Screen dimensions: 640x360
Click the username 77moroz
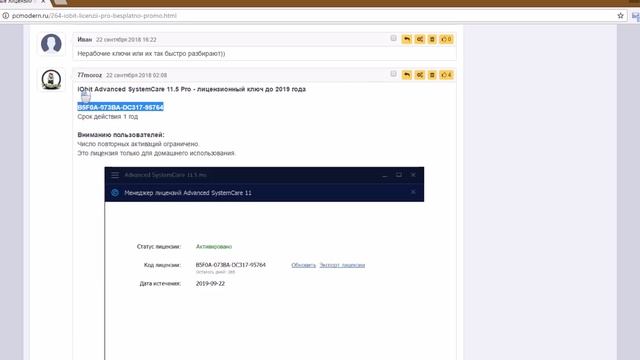(89, 75)
